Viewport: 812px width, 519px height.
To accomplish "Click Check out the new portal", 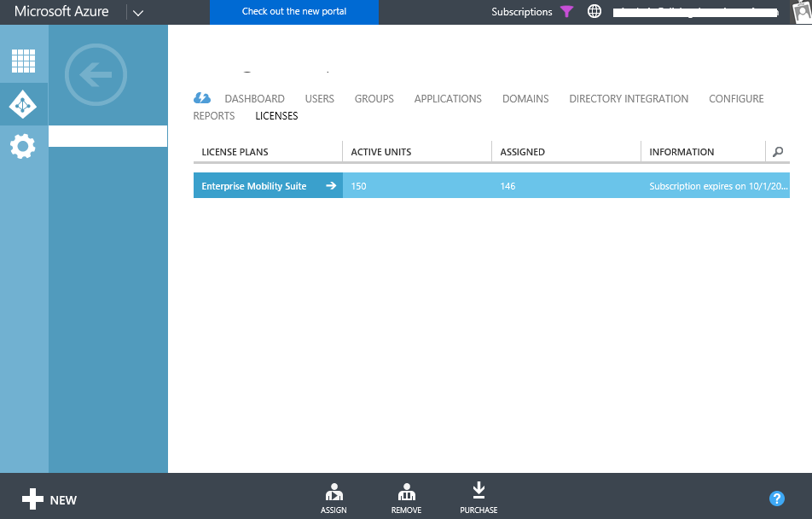I will point(294,12).
